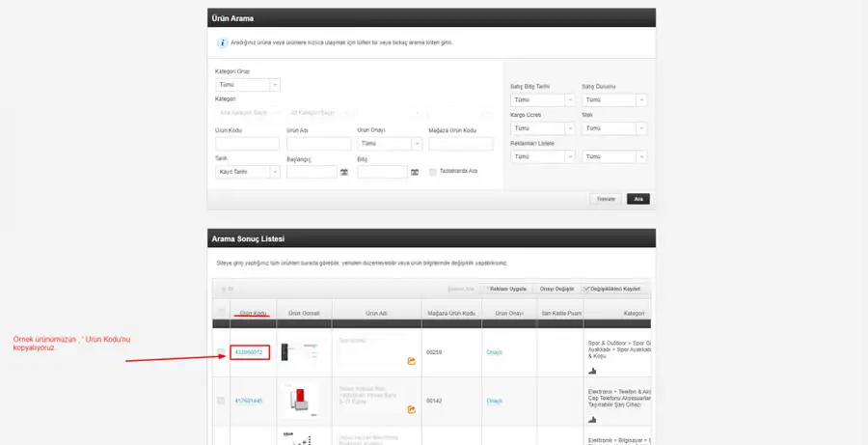Enable the Taslaklarda Ara checkbox
Image resolution: width=868 pixels, height=445 pixels.
433,172
